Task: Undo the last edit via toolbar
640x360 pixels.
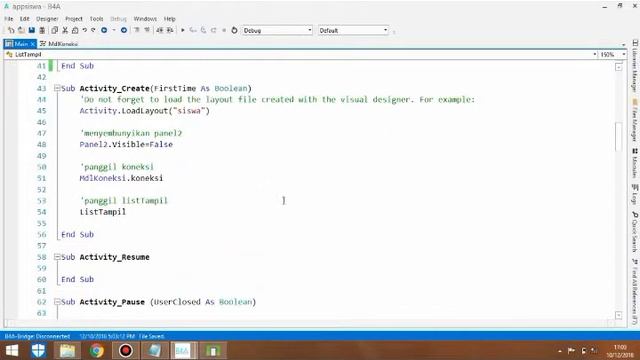Action: (x=84, y=30)
